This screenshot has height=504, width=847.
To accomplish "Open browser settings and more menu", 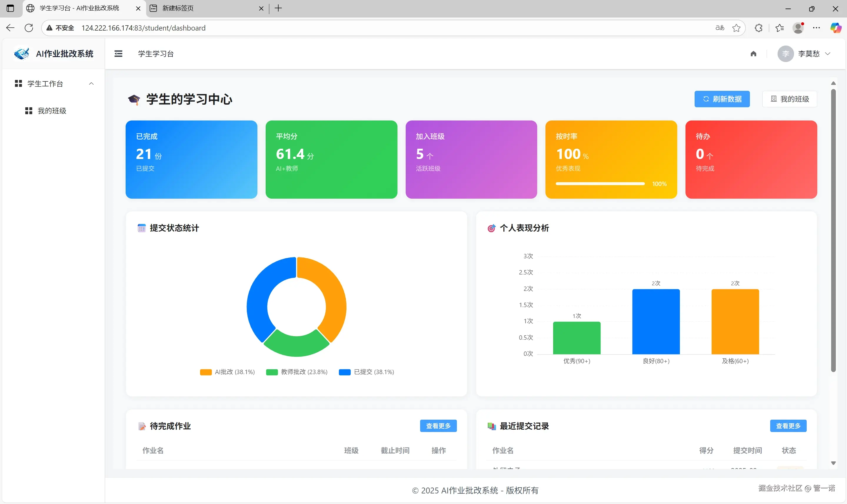I will (816, 28).
